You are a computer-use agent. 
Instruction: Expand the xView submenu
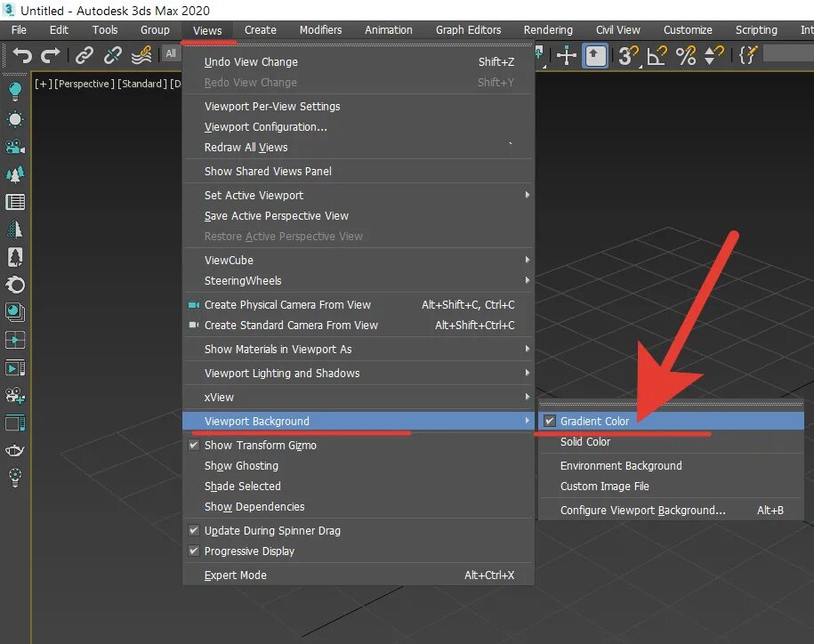point(359,397)
